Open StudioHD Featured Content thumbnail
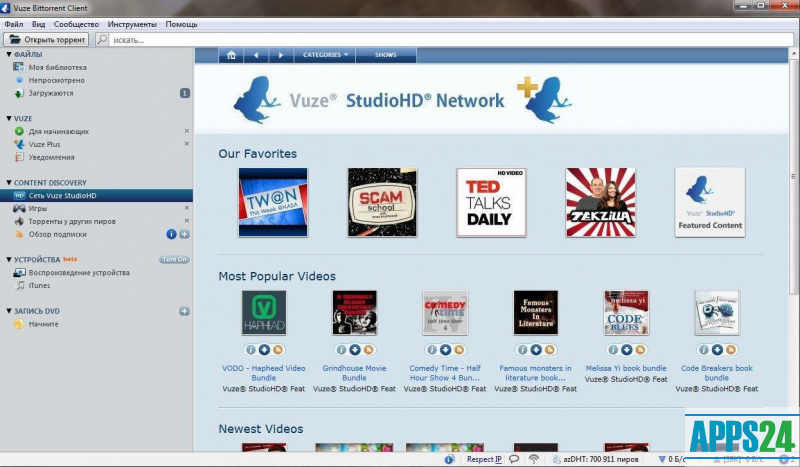The width and height of the screenshot is (800, 467). point(710,202)
